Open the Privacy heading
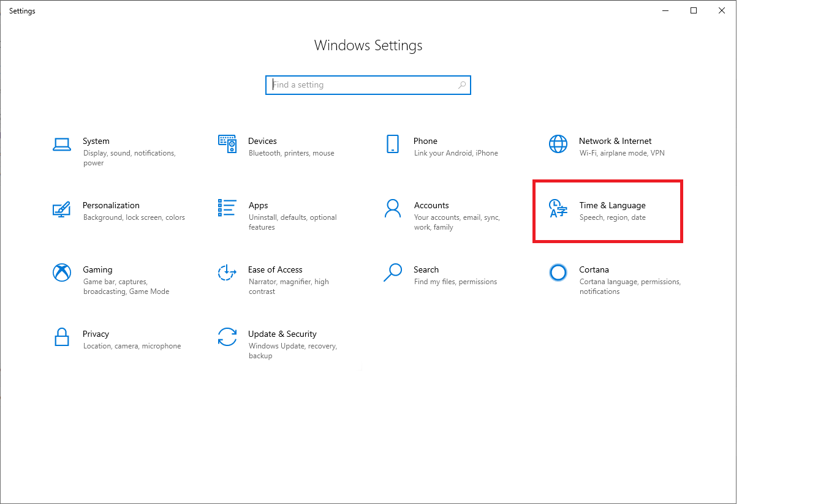 (96, 334)
